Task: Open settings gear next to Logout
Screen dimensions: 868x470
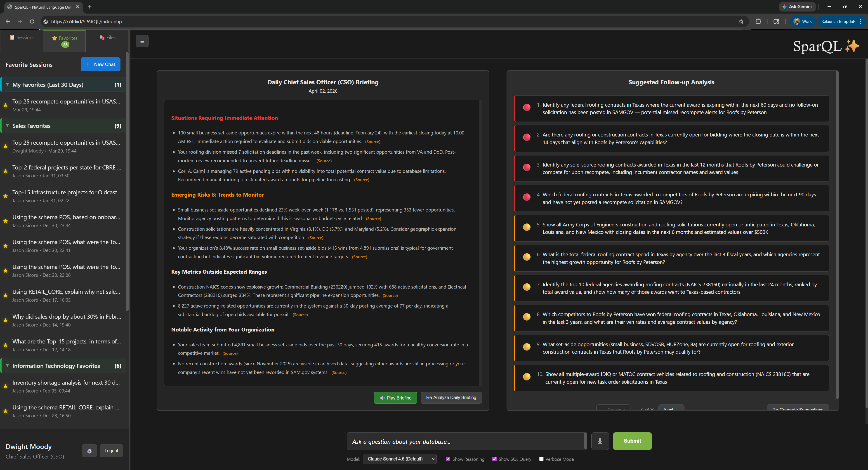Action: (89, 451)
